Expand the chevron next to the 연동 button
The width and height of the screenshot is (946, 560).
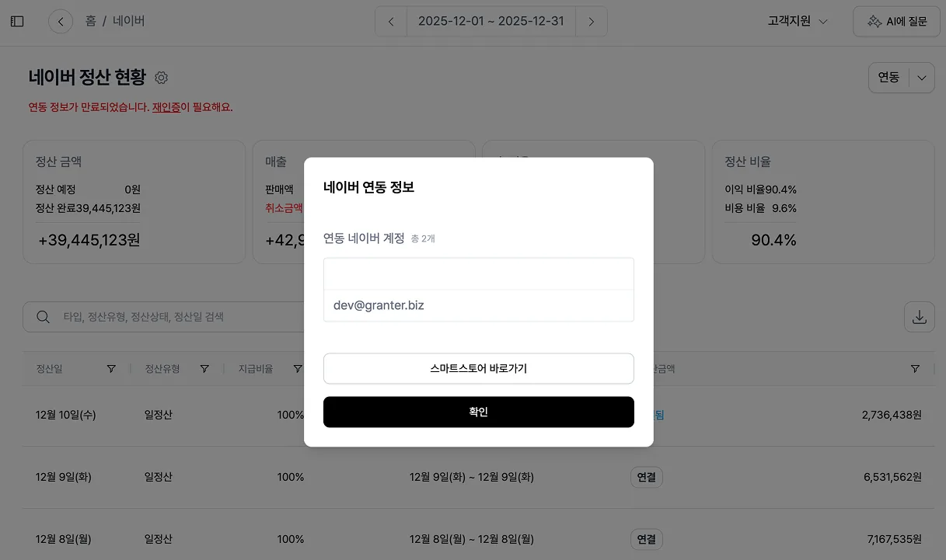pos(922,78)
